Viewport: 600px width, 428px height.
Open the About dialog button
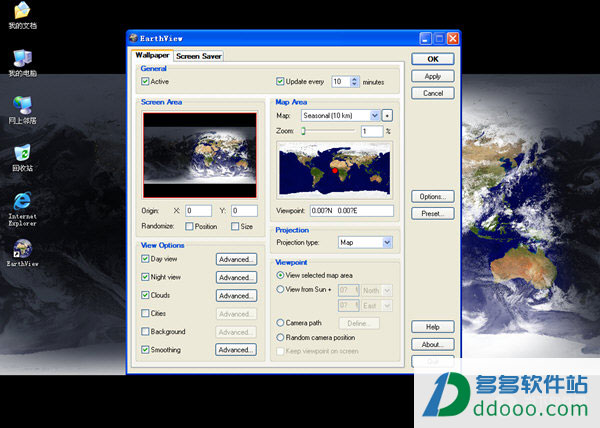(x=433, y=344)
